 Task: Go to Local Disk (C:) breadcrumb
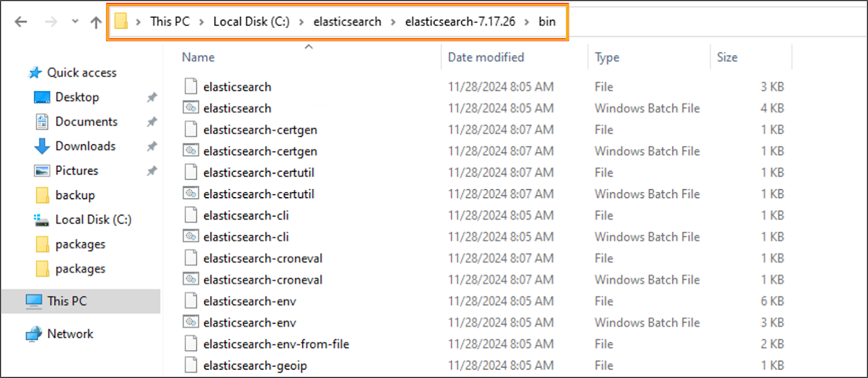(x=251, y=22)
